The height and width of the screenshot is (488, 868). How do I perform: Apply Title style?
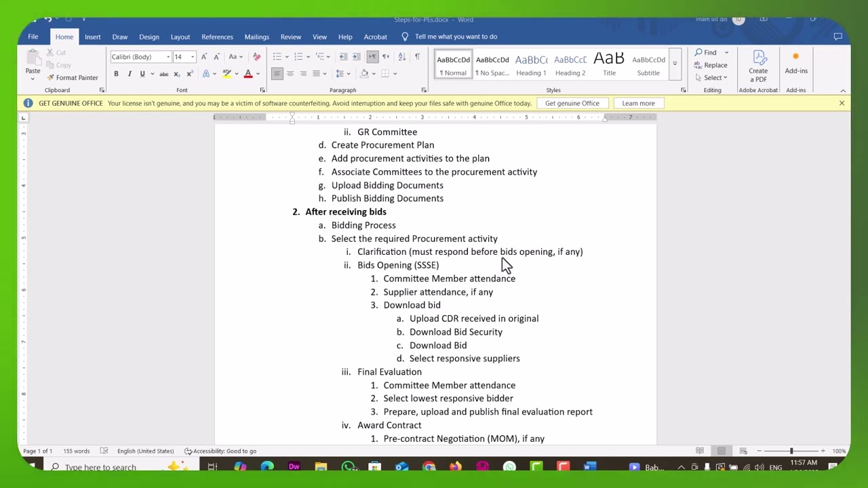[609, 65]
